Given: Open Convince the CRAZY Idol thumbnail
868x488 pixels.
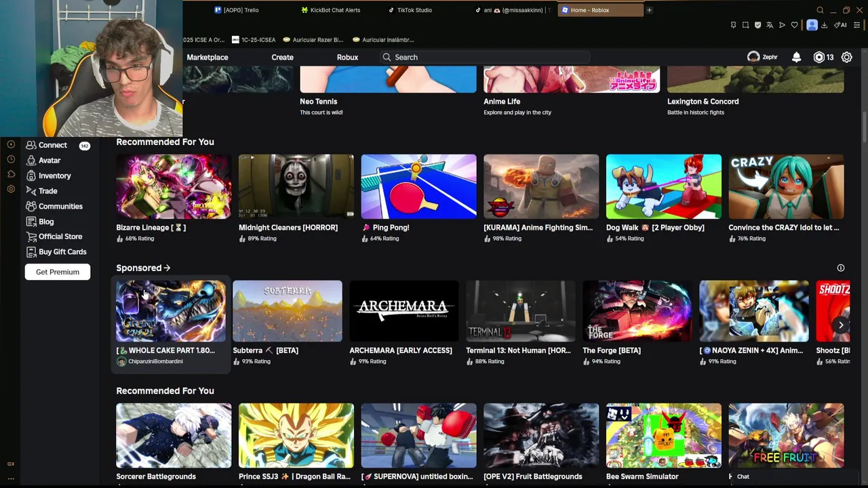Looking at the screenshot, I should point(786,186).
